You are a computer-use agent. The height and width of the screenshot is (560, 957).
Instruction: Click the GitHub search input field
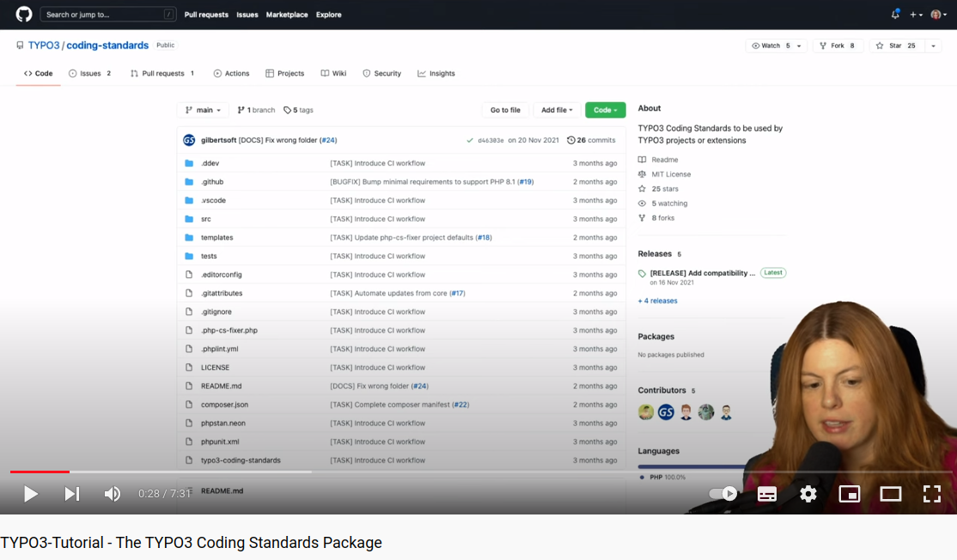point(102,15)
